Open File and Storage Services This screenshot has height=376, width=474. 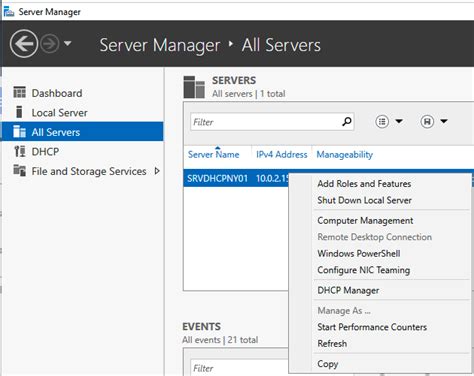pos(89,171)
